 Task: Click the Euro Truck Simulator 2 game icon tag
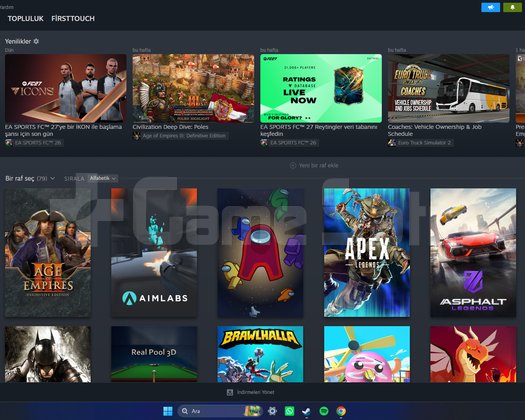392,143
